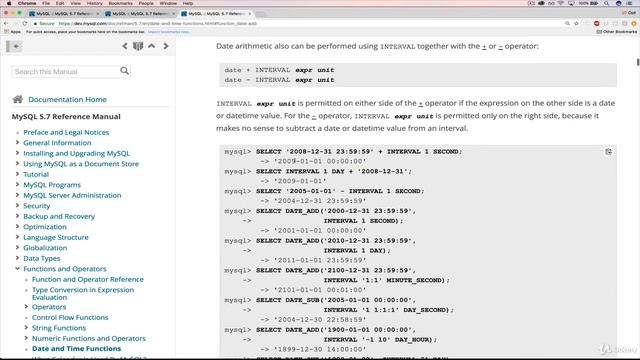The width and height of the screenshot is (640, 360).
Task: Open Date and Time Functions link
Action: [76, 349]
